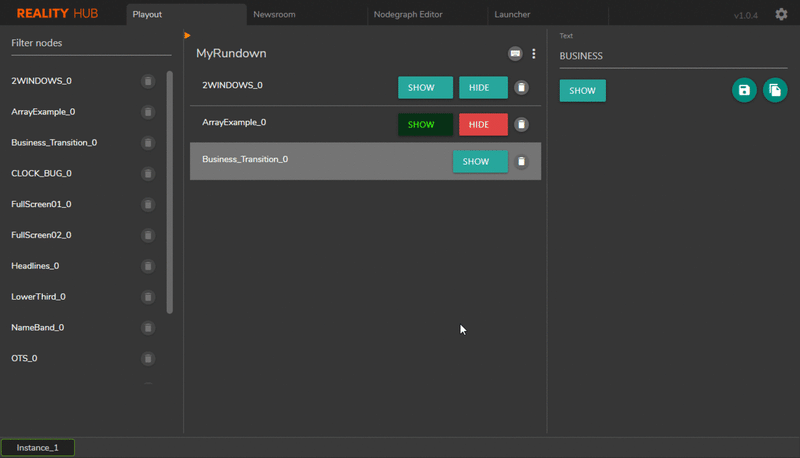Click the node list scrollbar
Viewport: 800px width, 458px height.
pos(169,192)
